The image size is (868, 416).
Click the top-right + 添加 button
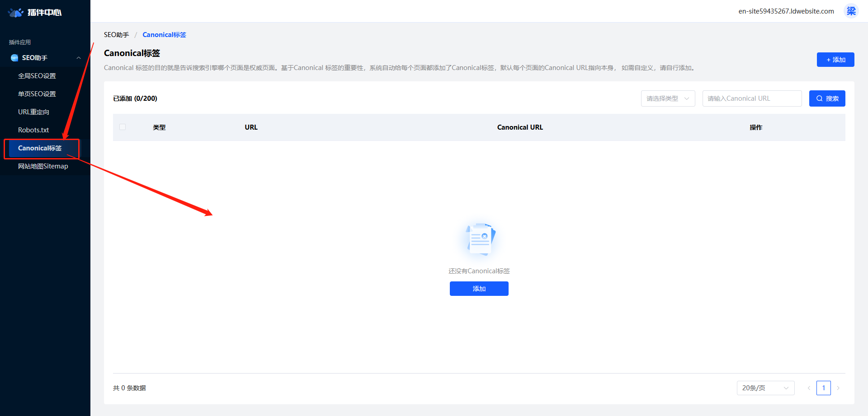pyautogui.click(x=835, y=60)
